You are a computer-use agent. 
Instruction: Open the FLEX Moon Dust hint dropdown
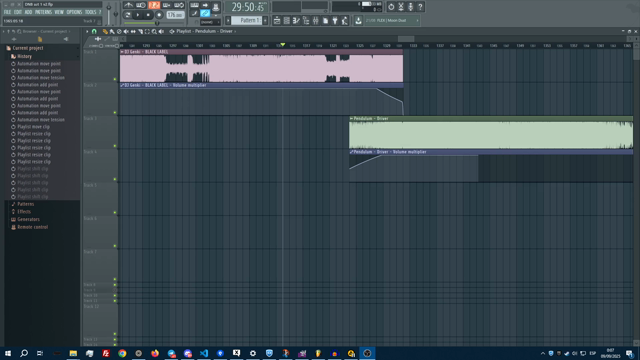(392, 20)
